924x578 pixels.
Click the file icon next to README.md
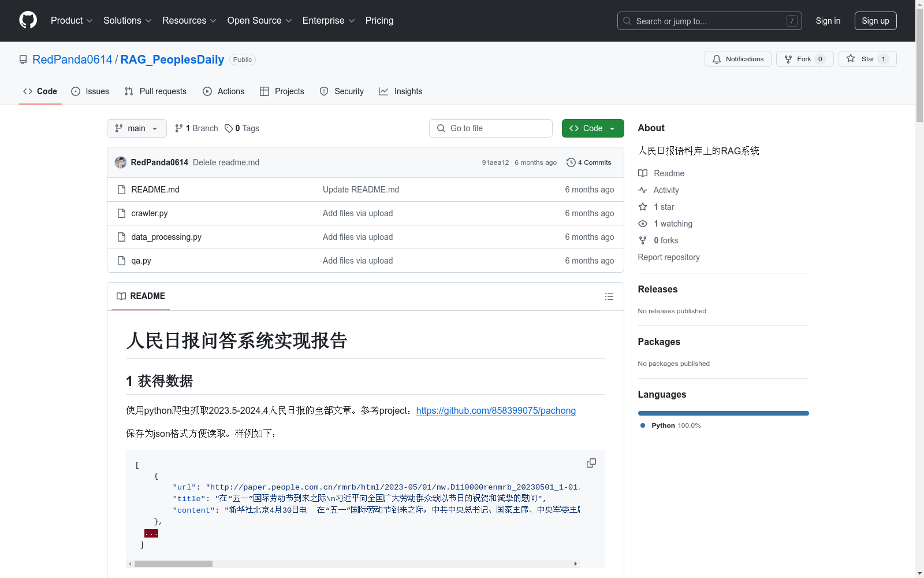pos(121,190)
